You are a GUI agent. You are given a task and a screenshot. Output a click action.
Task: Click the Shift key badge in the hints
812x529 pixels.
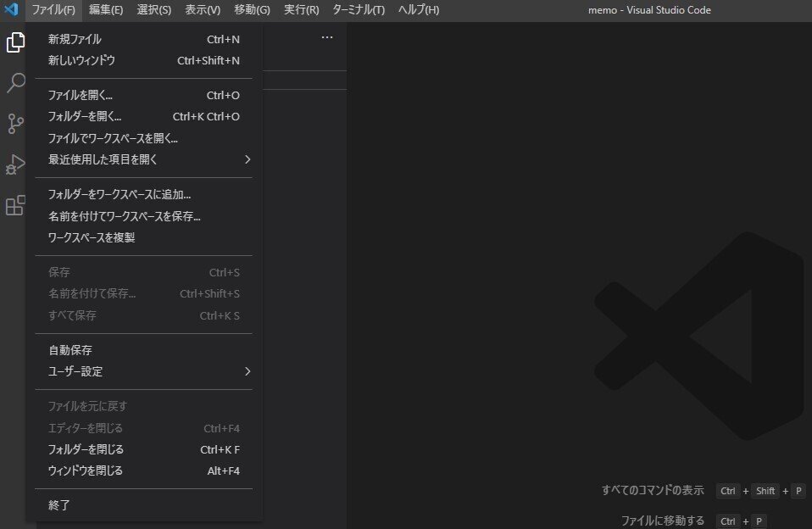click(765, 491)
